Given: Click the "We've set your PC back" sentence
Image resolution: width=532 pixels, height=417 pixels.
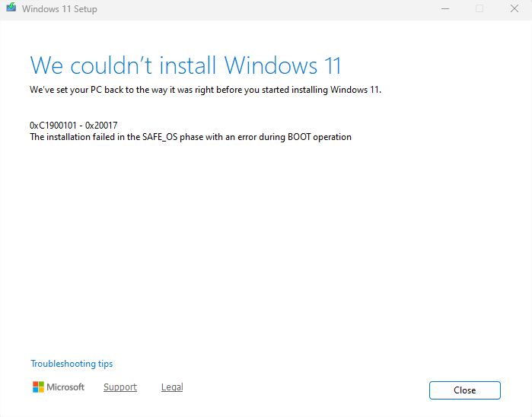Looking at the screenshot, I should (x=205, y=90).
